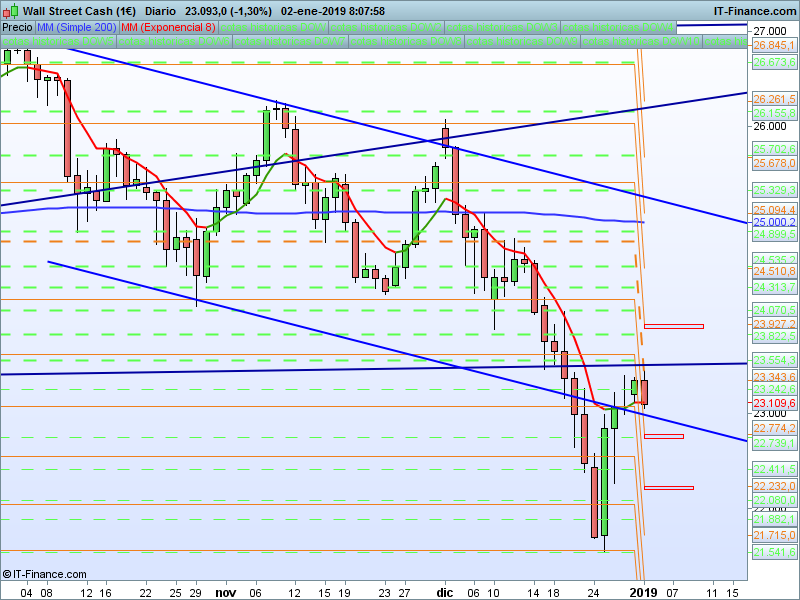Open the cotas historicas DOW10 label
Screen dimensions: 800x600
coord(641,41)
